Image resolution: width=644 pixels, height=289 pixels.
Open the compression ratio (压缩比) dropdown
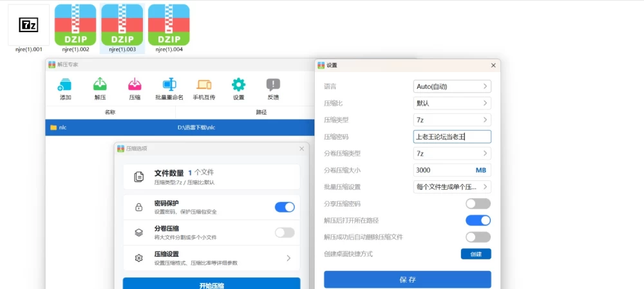(x=452, y=103)
